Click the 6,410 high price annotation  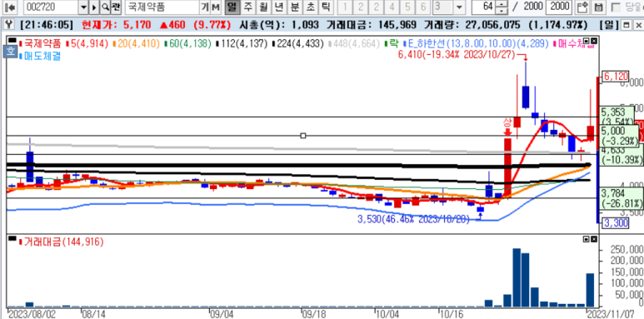click(x=457, y=55)
